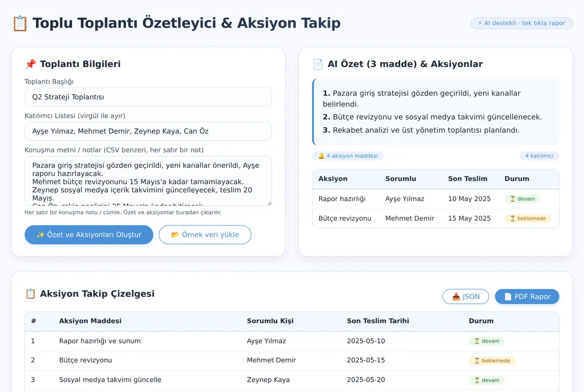Click the clipboard icon in the page title
This screenshot has width=584, height=392.
(x=20, y=23)
